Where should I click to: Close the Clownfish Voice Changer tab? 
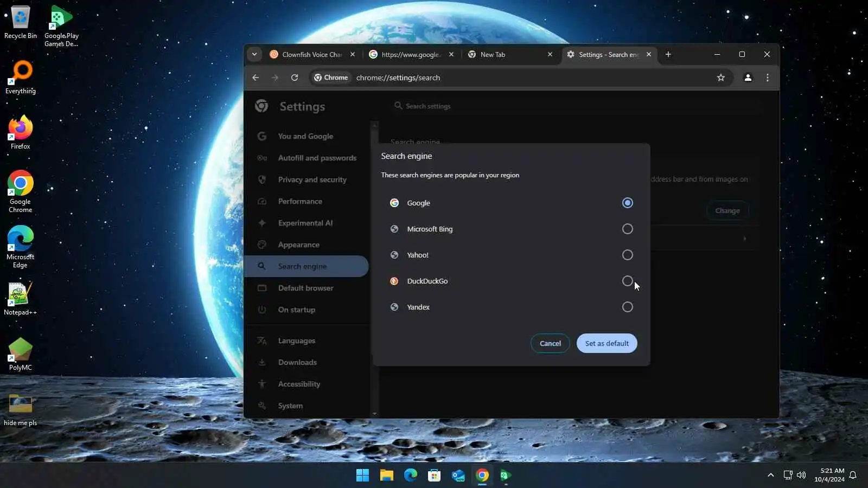coord(353,54)
